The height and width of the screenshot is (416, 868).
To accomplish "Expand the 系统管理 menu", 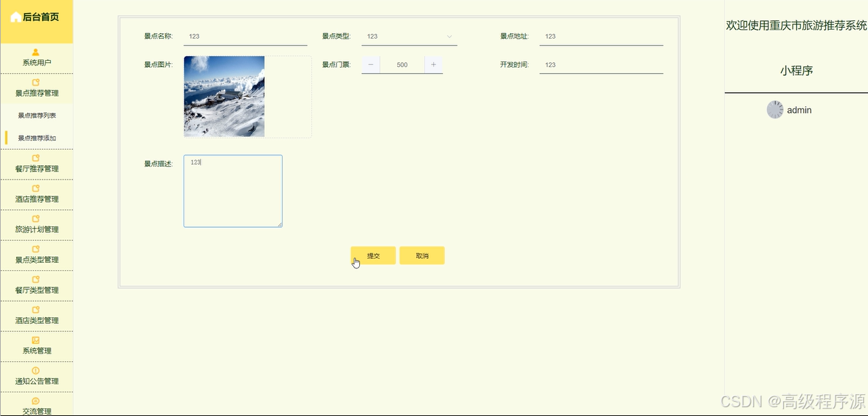I will tap(36, 346).
